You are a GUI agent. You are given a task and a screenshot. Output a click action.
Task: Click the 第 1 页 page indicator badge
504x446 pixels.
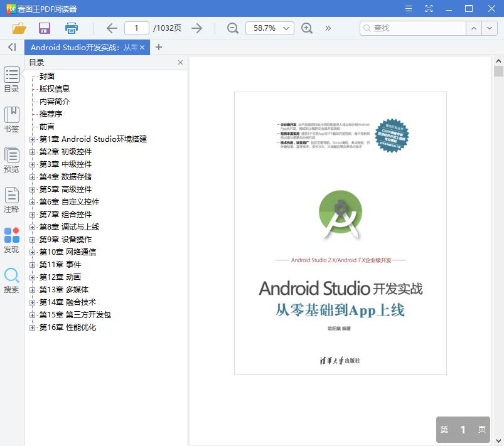[x=463, y=430]
